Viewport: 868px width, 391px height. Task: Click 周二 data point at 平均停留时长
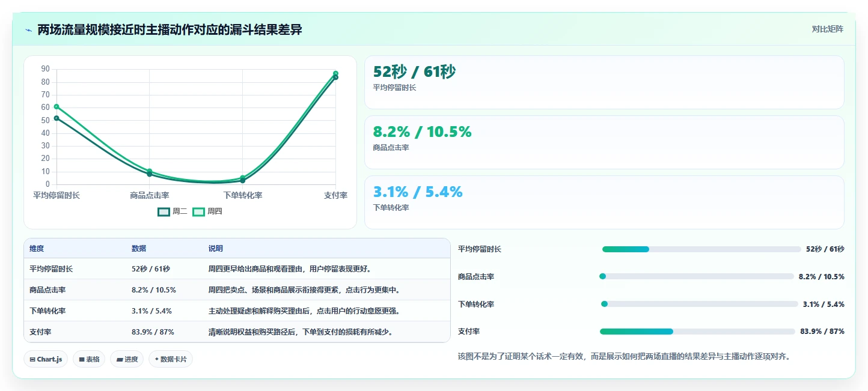click(x=57, y=118)
